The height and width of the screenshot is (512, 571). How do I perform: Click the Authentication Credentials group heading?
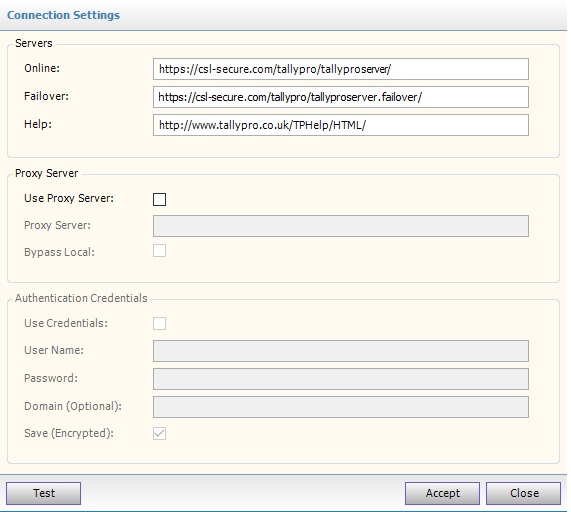(81, 298)
